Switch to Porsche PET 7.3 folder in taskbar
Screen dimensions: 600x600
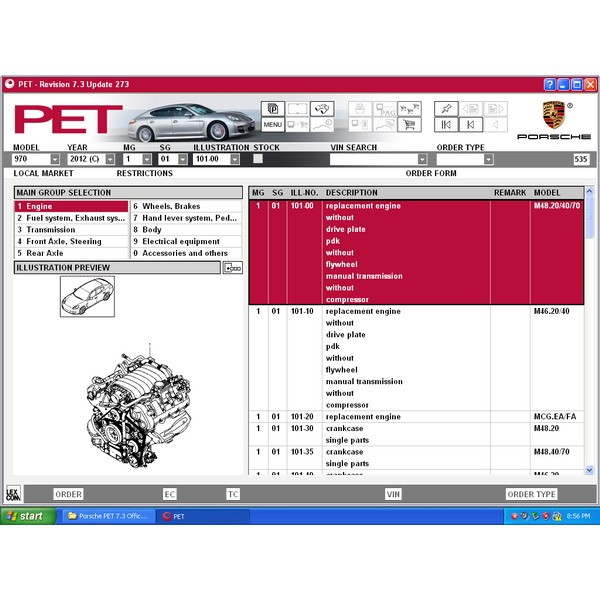click(x=108, y=516)
